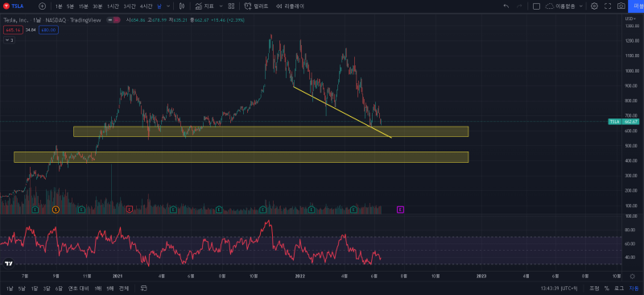
Task: Expand the 이름없음 layout dropdown
Action: click(x=580, y=6)
